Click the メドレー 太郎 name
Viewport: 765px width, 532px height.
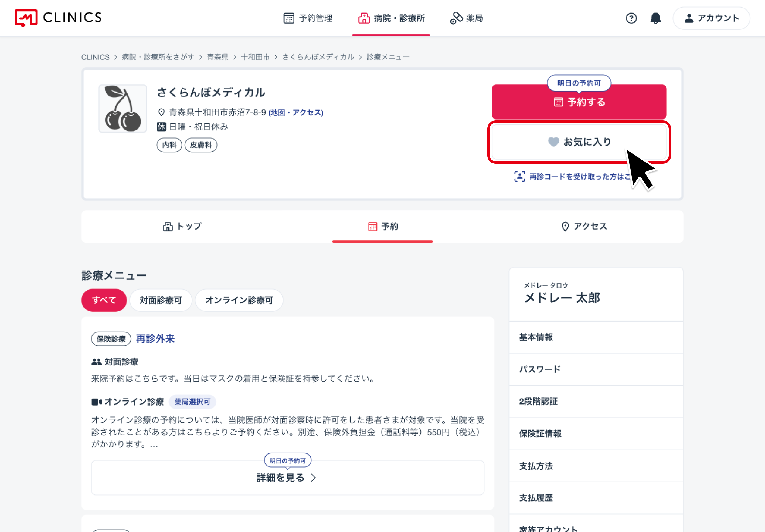coord(562,298)
